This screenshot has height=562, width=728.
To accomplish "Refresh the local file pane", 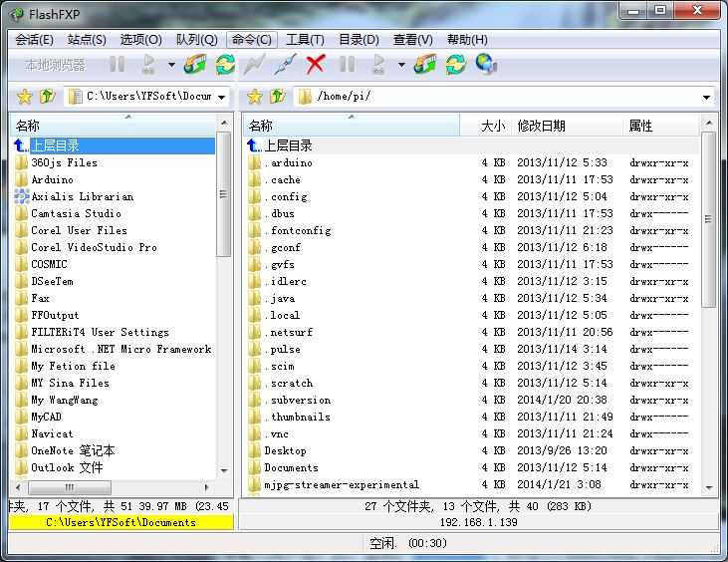I will point(225,64).
